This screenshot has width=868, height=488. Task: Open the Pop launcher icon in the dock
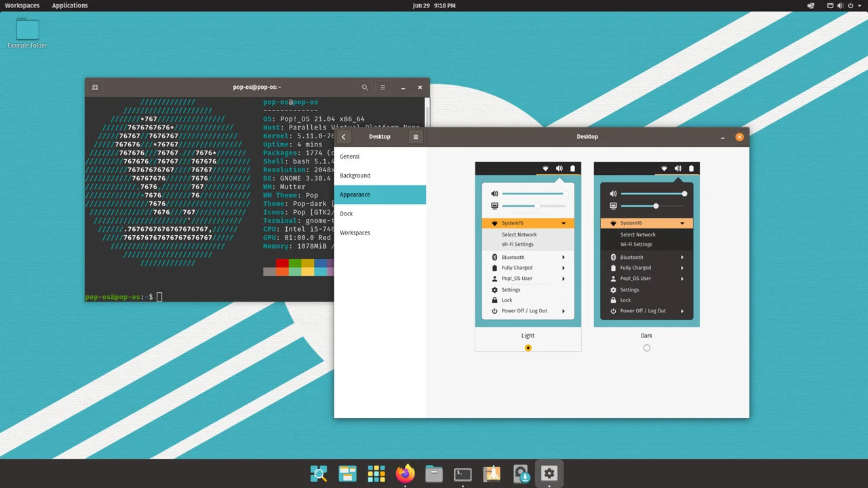point(319,473)
